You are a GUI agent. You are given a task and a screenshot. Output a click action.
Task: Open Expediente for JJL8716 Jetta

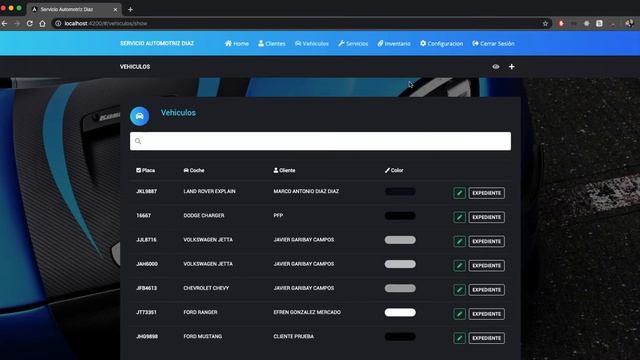(x=487, y=241)
